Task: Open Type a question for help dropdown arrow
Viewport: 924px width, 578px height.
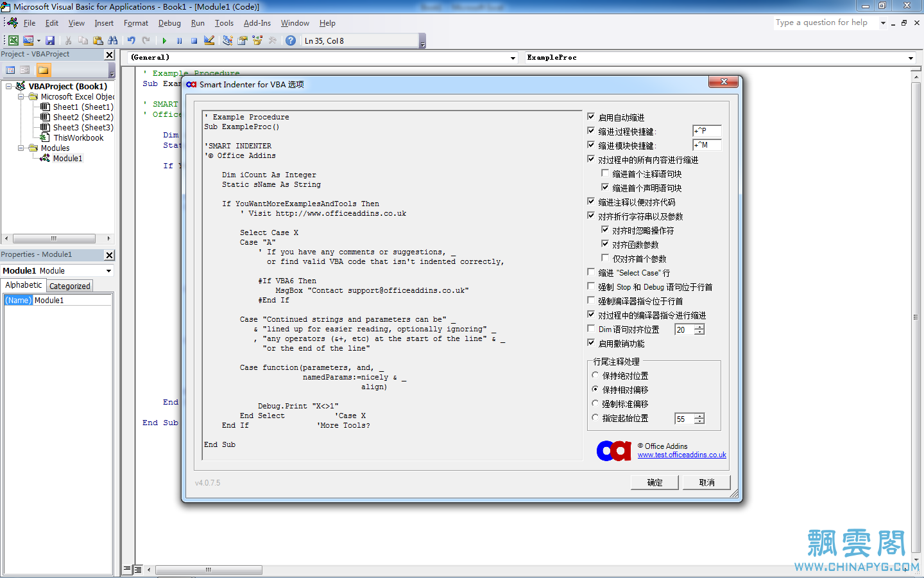Action: click(883, 23)
